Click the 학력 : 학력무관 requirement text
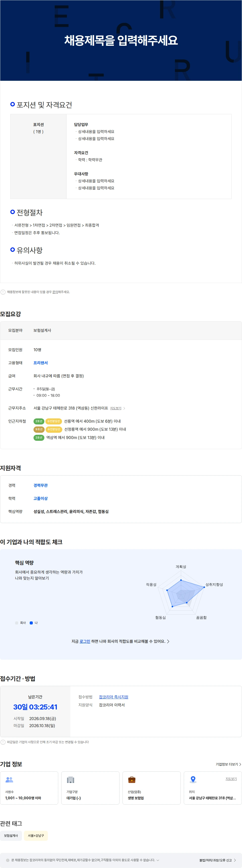242x868 pixels. (x=90, y=160)
